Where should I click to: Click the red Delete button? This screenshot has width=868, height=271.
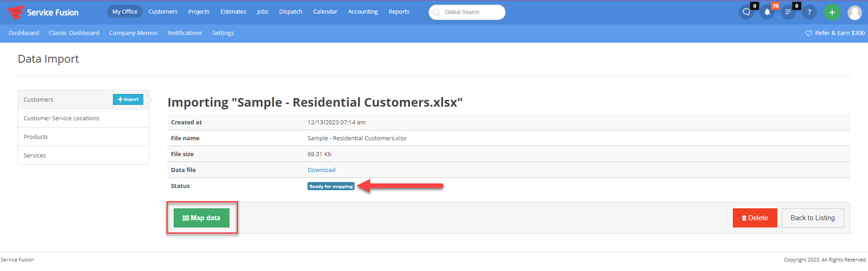click(x=755, y=218)
